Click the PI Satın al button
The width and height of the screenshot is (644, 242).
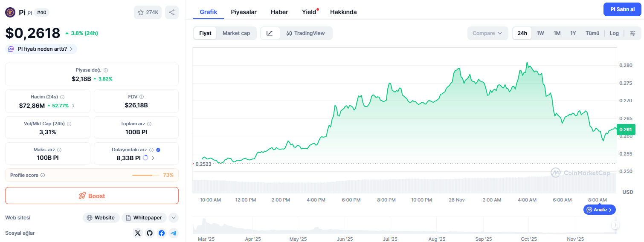click(622, 9)
